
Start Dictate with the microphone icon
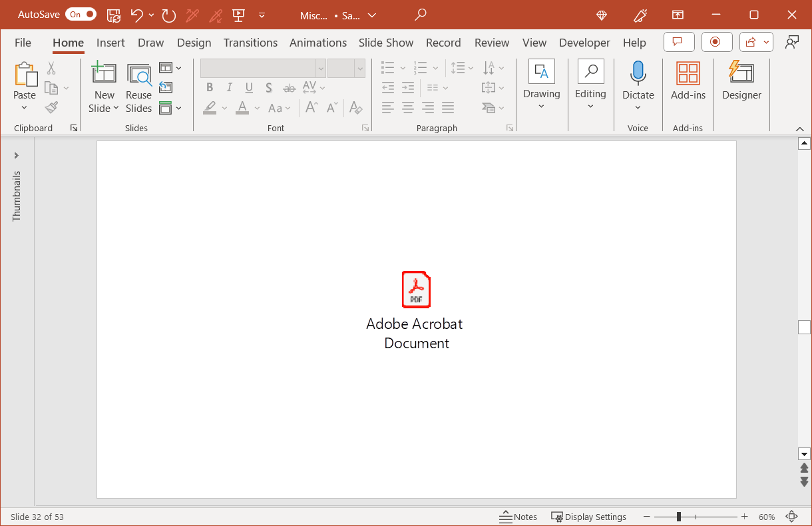(638, 73)
